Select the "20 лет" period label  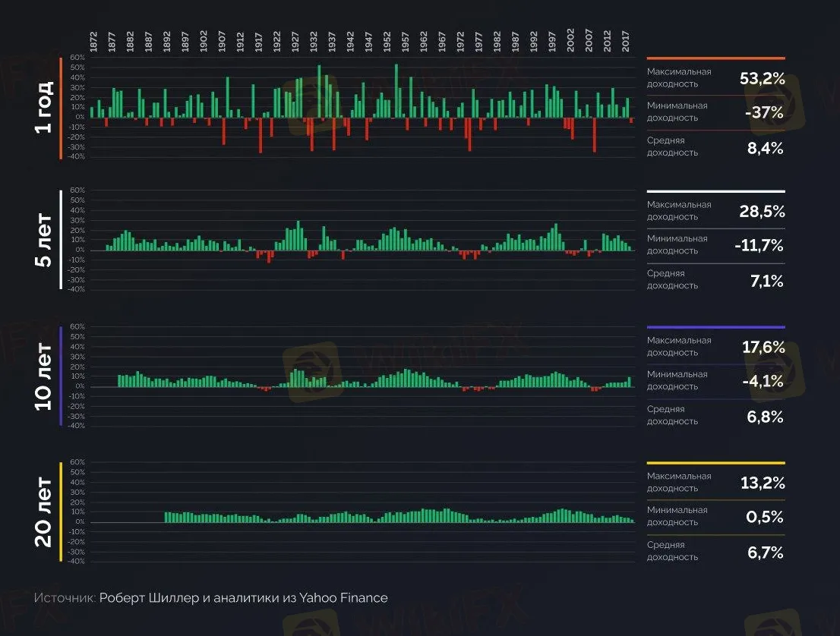[x=44, y=512]
